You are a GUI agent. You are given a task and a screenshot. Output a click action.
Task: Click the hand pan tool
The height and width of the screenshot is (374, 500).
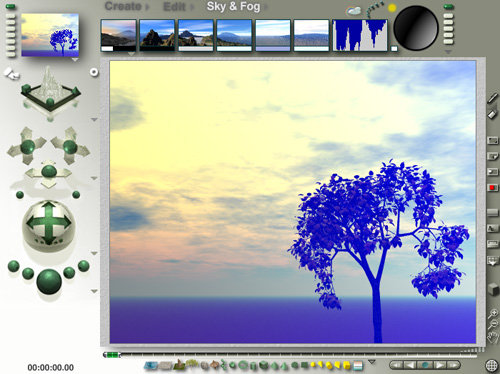(x=493, y=338)
